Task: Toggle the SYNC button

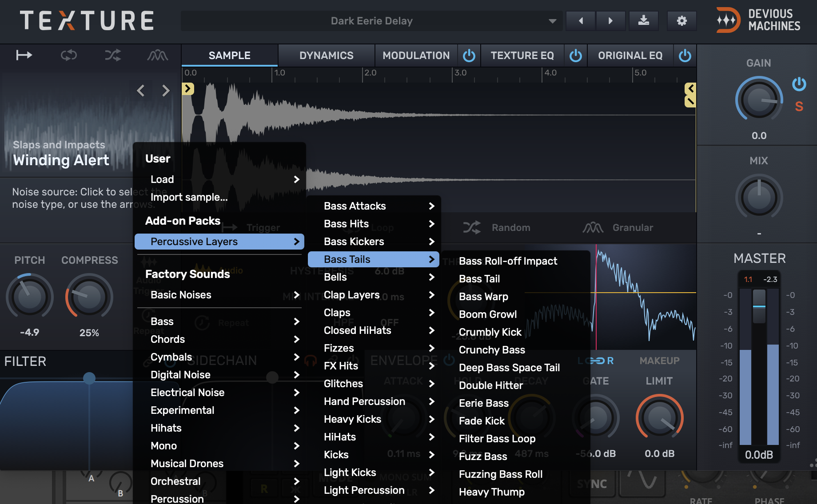Action: pos(592,484)
